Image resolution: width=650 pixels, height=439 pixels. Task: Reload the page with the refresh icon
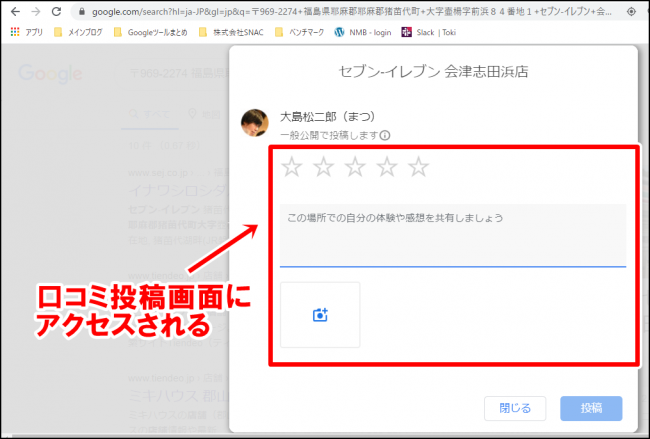[56, 12]
